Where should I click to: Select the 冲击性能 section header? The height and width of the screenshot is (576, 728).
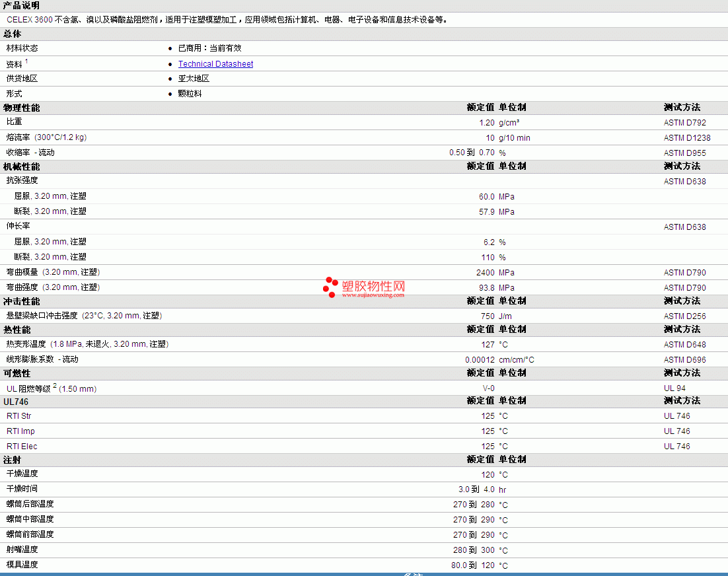tap(21, 302)
